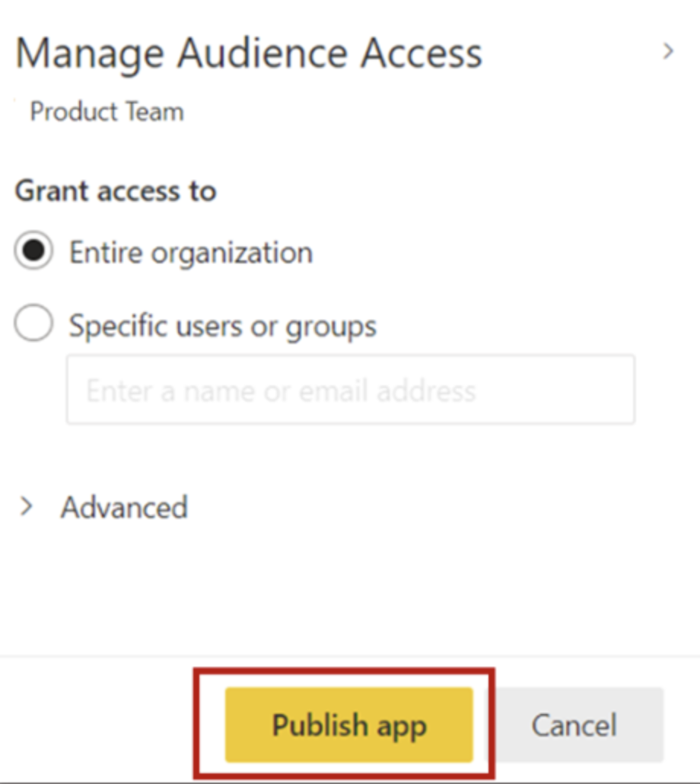700x784 pixels.
Task: Collapse the Manage Audience Access pane
Action: pos(668,52)
